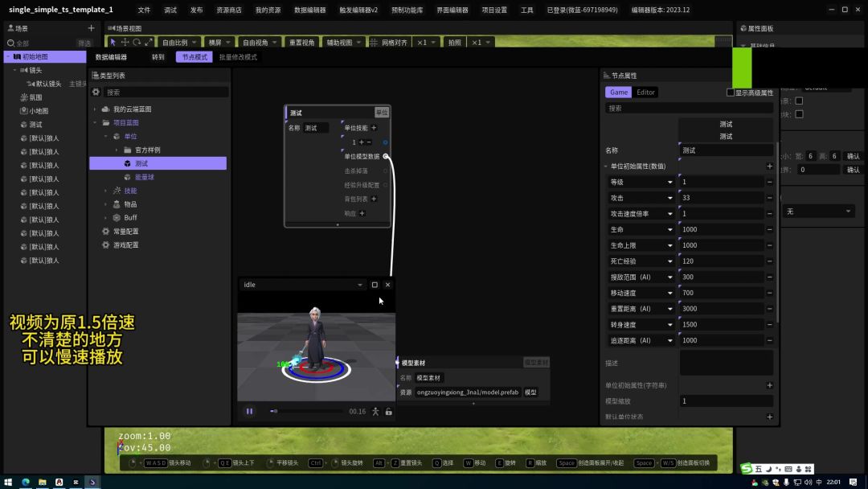Click the 转到 button
The image size is (868, 489).
point(158,57)
